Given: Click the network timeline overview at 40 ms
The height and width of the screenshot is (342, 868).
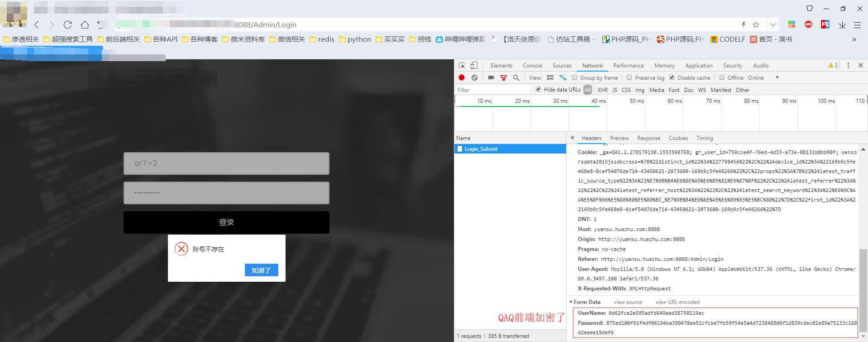Looking at the screenshot, I should [599, 101].
